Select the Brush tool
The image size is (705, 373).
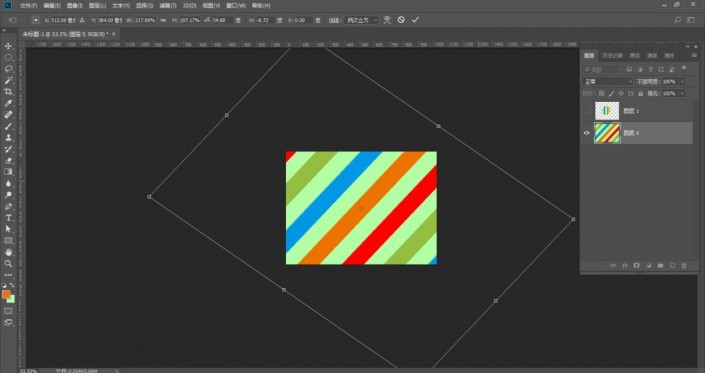tap(8, 126)
